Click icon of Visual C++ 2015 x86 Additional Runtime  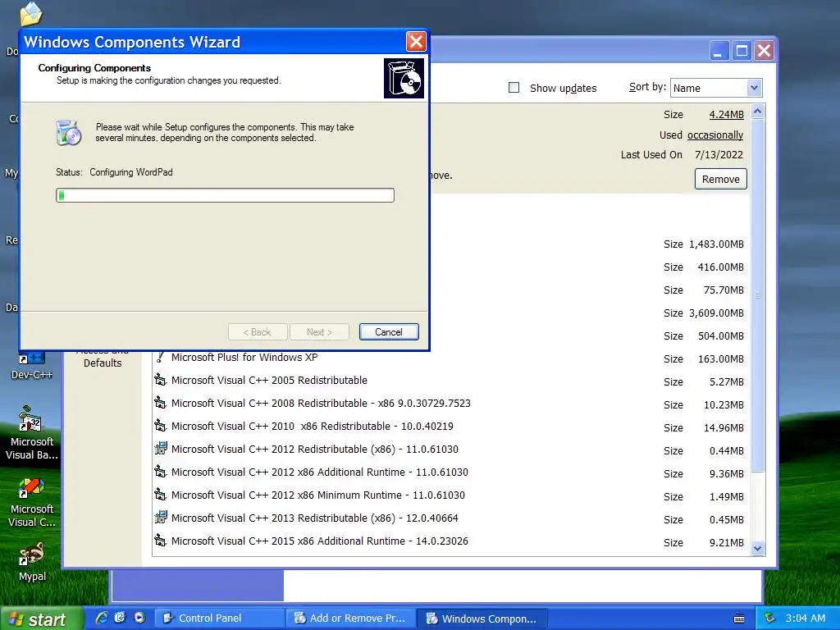click(160, 541)
